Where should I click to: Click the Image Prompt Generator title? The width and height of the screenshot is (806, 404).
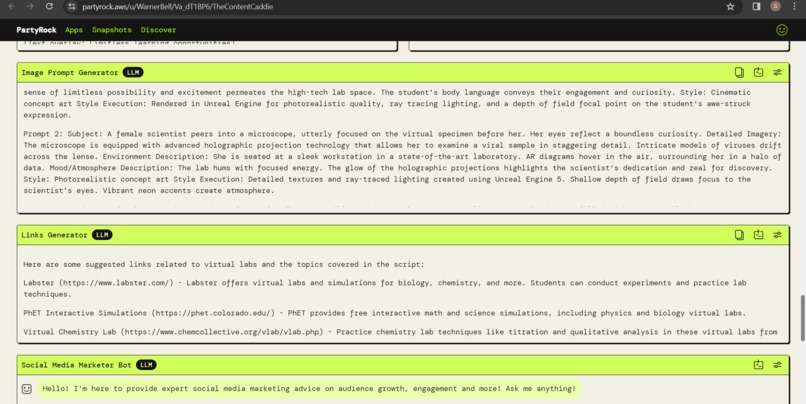pos(70,72)
